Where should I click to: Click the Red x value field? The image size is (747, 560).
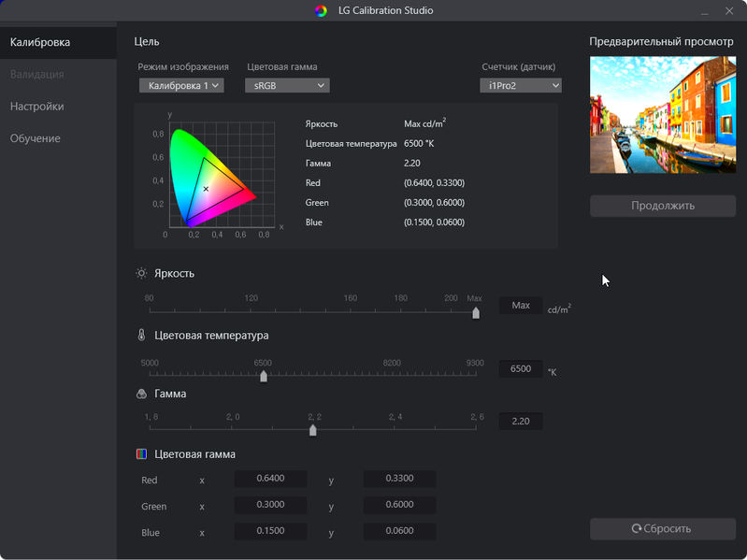(270, 479)
